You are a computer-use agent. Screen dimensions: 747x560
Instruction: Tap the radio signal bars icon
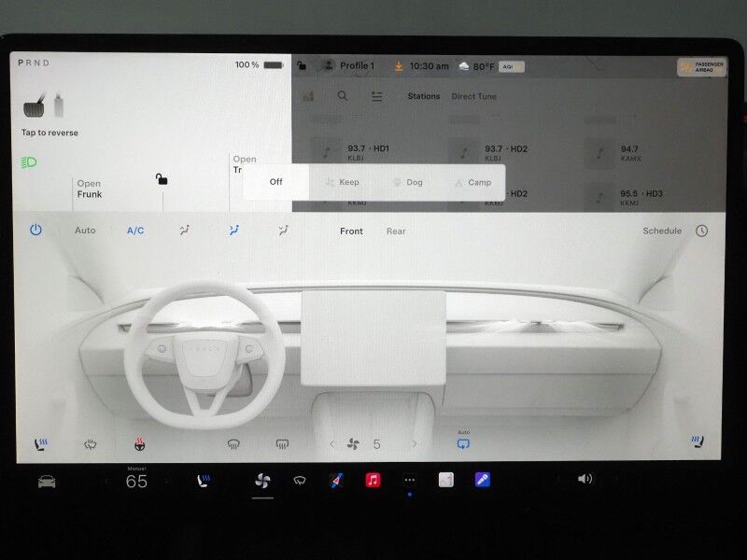308,96
